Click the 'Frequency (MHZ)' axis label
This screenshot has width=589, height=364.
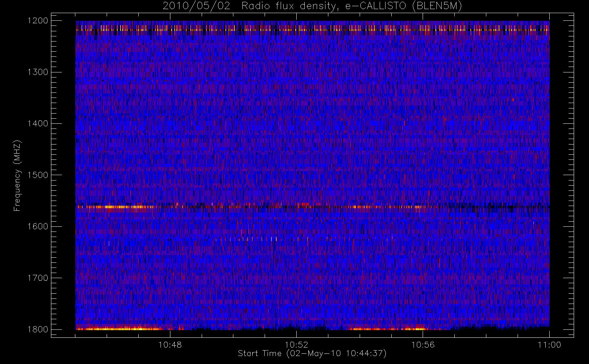17,175
